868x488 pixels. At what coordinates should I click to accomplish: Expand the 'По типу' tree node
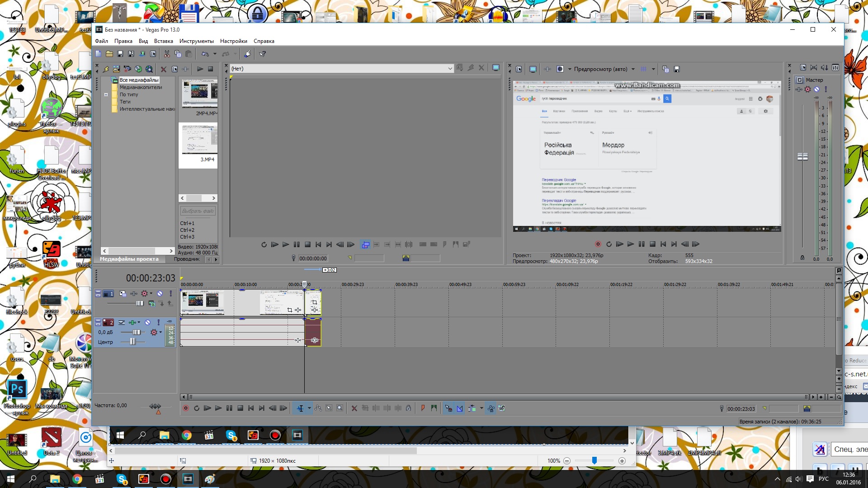106,95
